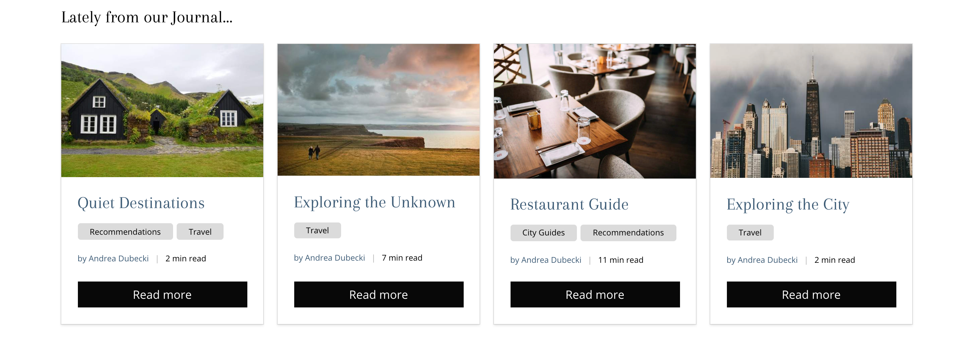Screen dimensions: 980x342
Task: Open the coastal sunset landscape image
Action: pyautogui.click(x=379, y=110)
